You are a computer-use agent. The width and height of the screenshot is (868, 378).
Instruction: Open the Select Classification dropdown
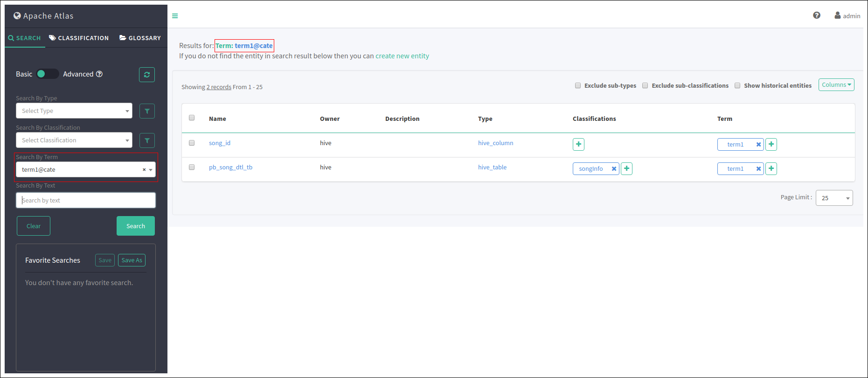(74, 140)
